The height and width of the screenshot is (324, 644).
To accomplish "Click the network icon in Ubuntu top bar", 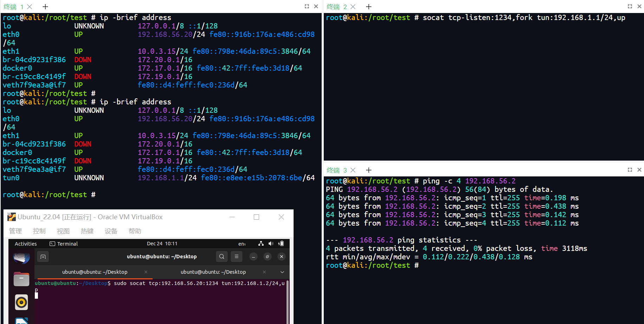I will point(261,244).
